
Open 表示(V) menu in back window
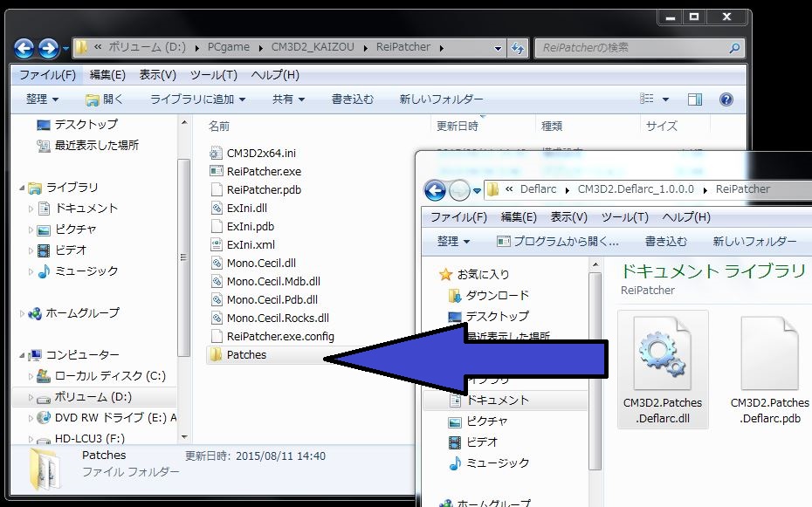157,75
